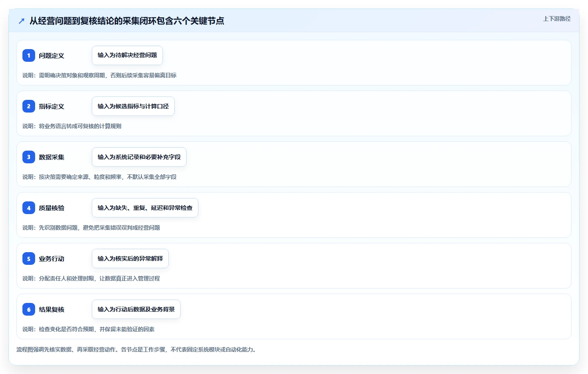Viewport: 588px width, 374px height.
Task: Click the note 检查变化是否符合预期
Action: [x=66, y=329]
